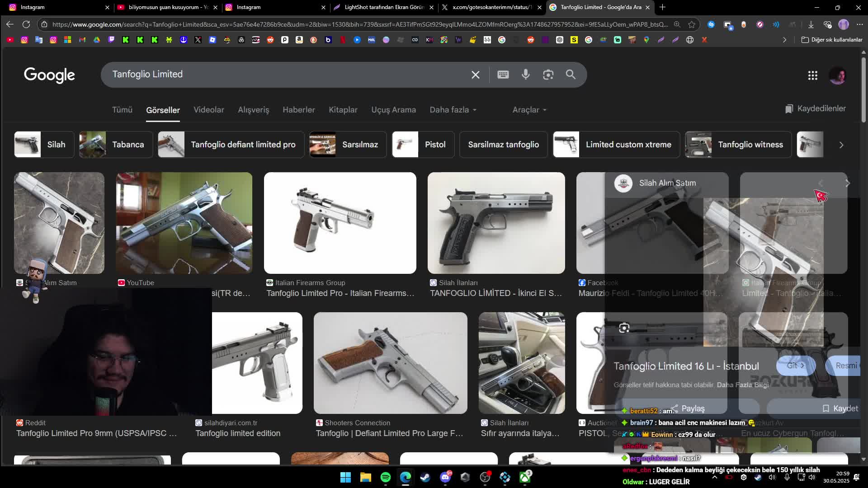Search this image with Lens in preview
Viewport: 868px width, 488px height.
[624, 328]
